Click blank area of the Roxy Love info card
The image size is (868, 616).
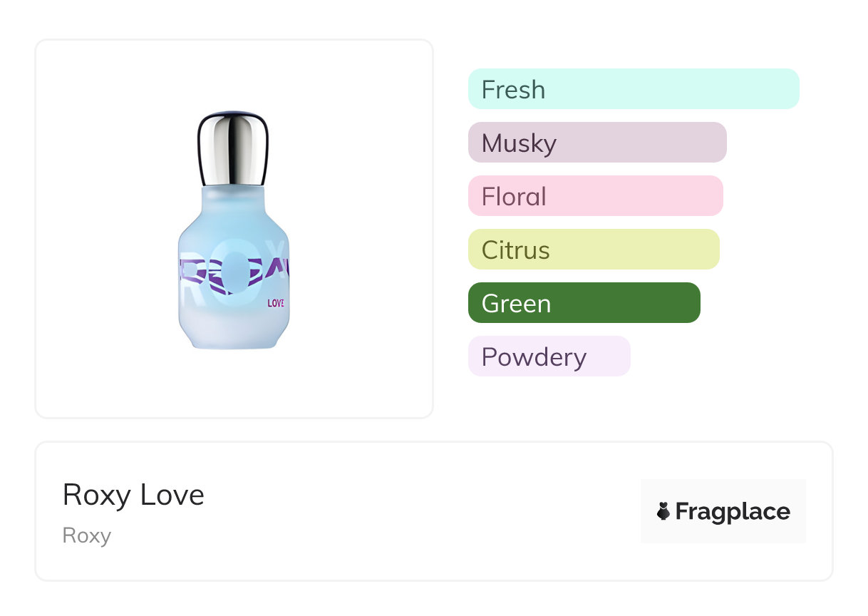tap(428, 513)
